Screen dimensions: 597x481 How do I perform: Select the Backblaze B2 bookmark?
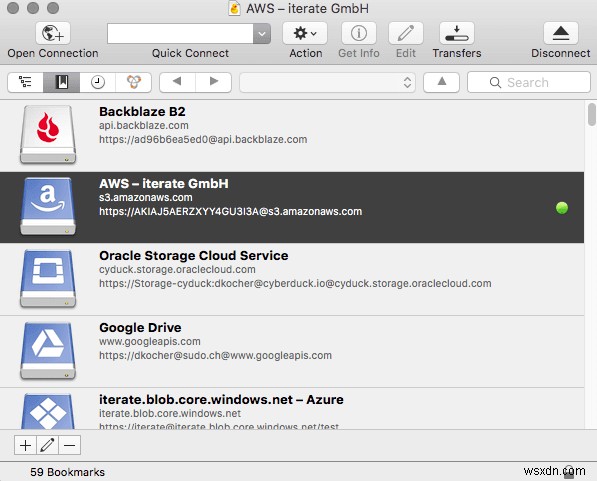coord(292,136)
